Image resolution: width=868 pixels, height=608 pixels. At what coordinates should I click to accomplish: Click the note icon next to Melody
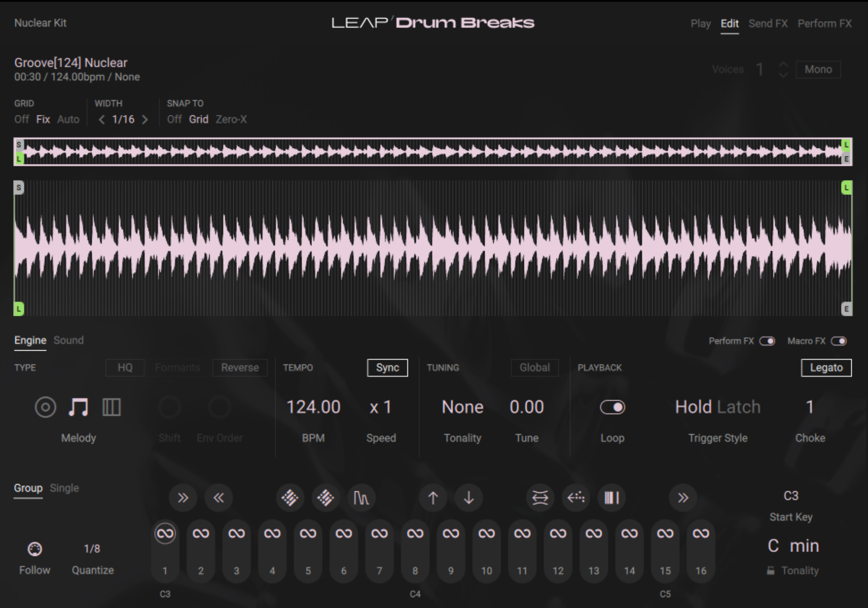click(79, 407)
